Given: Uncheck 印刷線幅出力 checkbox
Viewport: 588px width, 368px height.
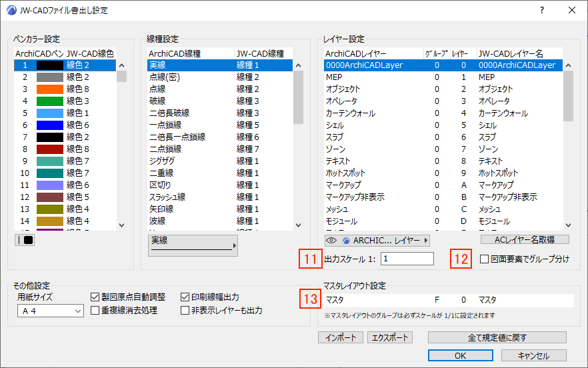Looking at the screenshot, I should tap(185, 297).
